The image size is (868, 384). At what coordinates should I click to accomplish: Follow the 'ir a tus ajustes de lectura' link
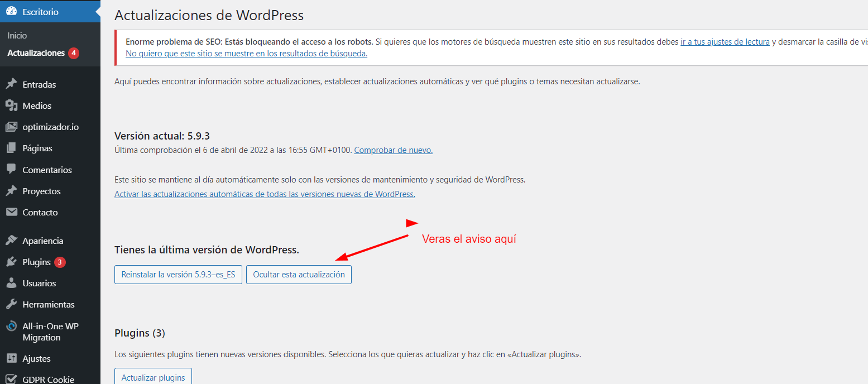click(725, 42)
